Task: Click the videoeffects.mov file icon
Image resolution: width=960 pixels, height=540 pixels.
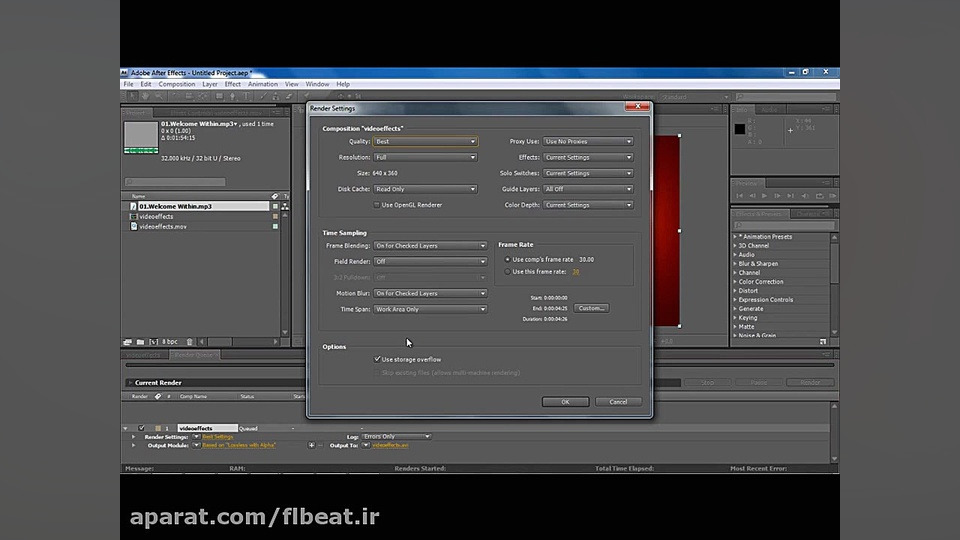Action: [133, 226]
